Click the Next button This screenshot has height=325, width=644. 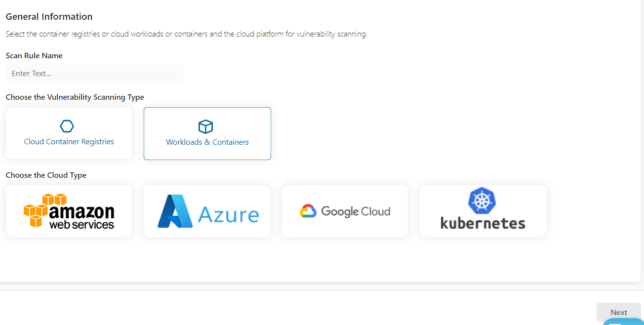[619, 312]
